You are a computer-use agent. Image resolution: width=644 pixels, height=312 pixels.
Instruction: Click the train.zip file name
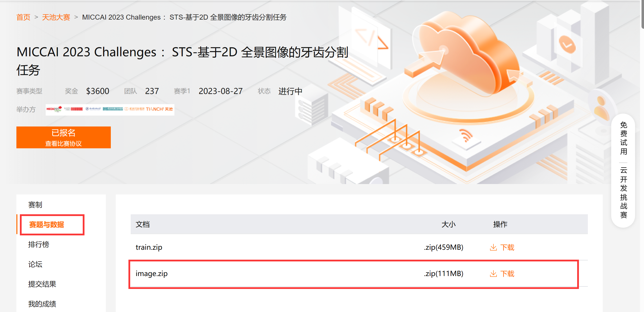coord(149,247)
